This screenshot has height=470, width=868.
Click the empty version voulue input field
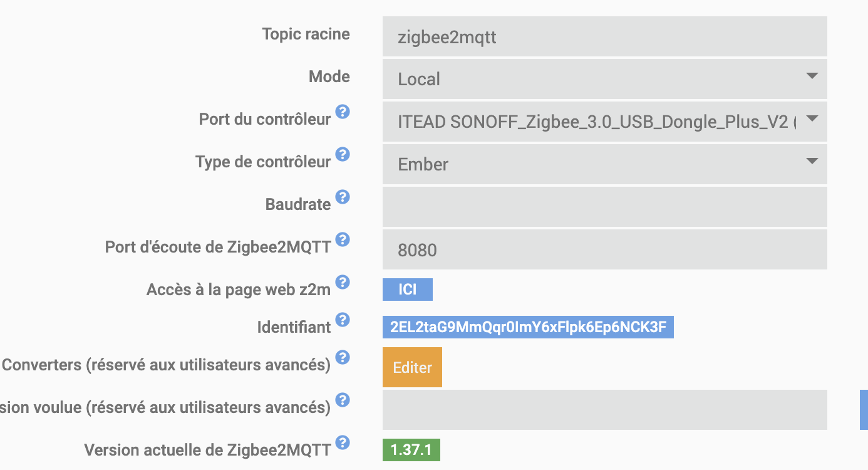pyautogui.click(x=605, y=410)
